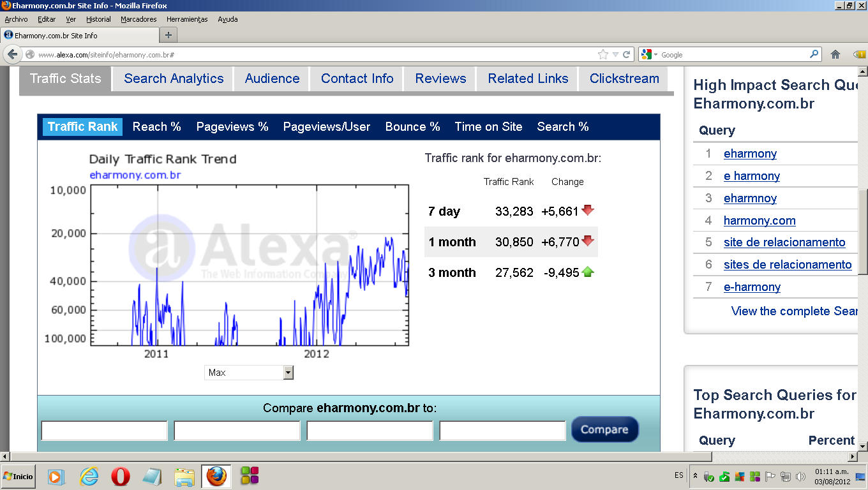
Task: Show hidden tray icons with the chevron
Action: click(x=694, y=476)
